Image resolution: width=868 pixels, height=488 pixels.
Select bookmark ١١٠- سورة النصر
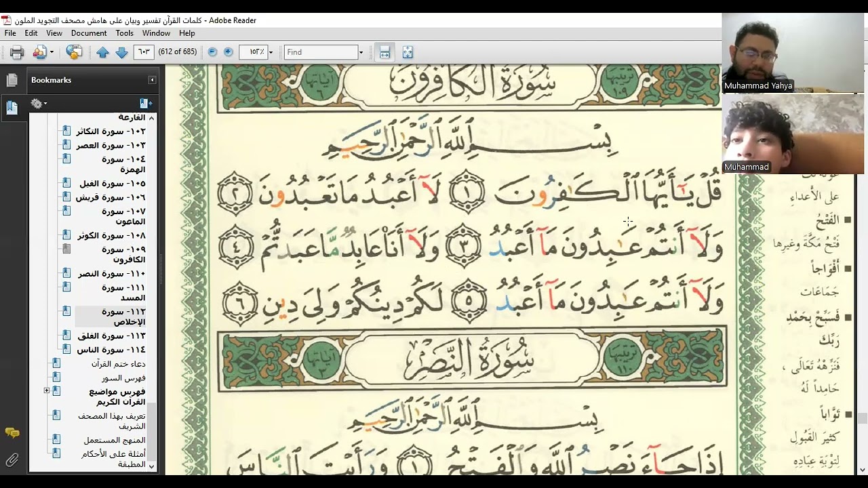[x=111, y=274]
